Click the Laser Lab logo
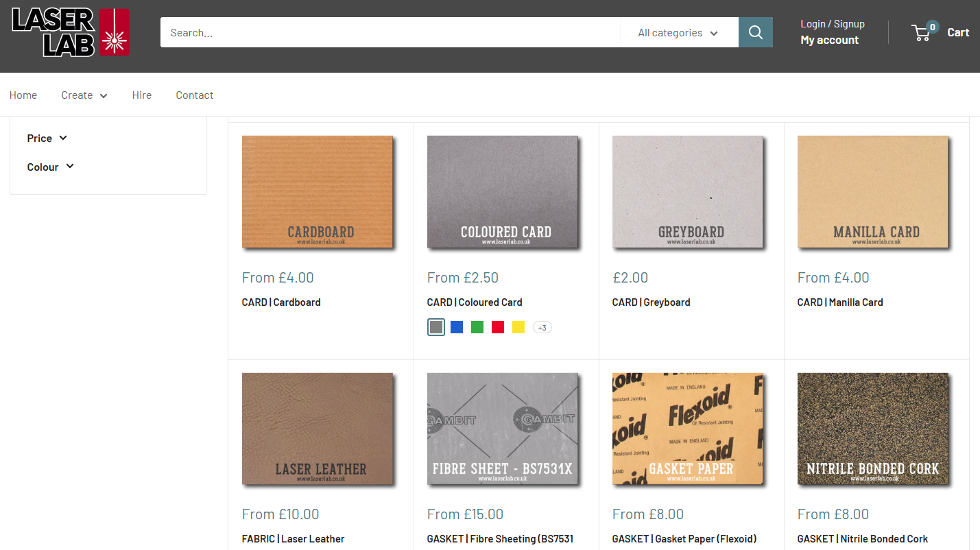Screen dimensions: 980x550 [71, 32]
